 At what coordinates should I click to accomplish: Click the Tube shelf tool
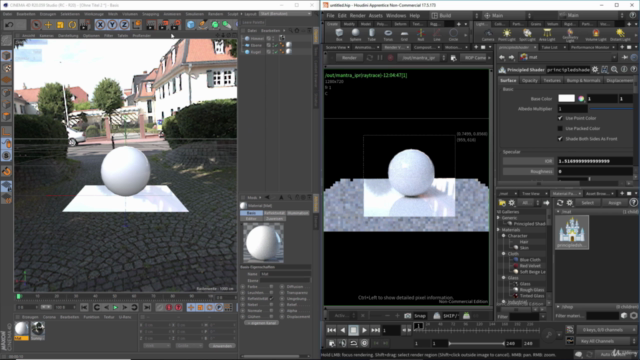371,35
